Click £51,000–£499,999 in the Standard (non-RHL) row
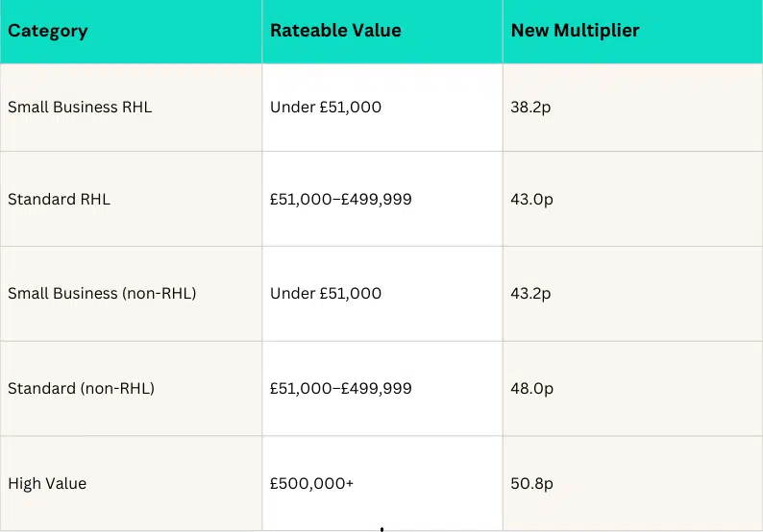This screenshot has height=532, width=763. (x=341, y=389)
